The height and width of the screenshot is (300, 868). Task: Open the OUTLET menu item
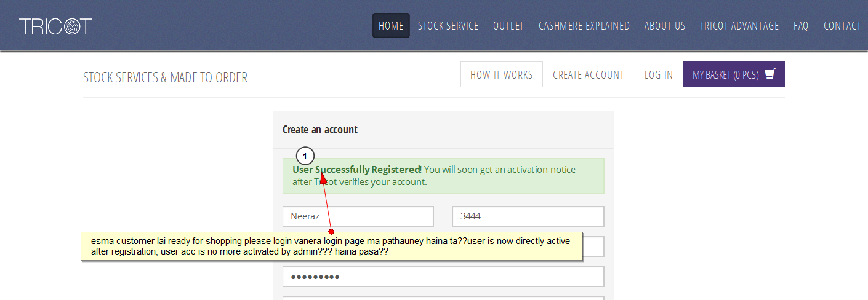point(508,26)
